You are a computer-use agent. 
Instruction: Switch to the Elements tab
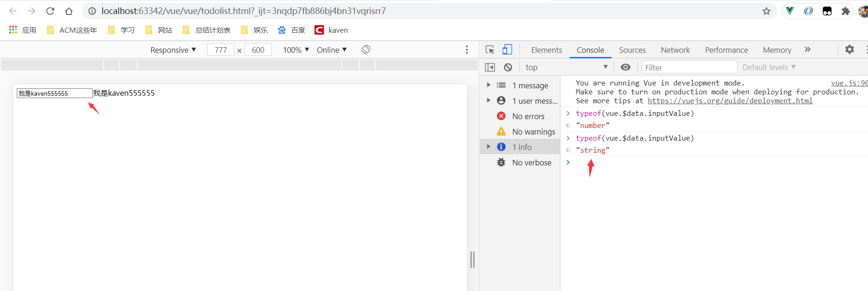pos(546,50)
